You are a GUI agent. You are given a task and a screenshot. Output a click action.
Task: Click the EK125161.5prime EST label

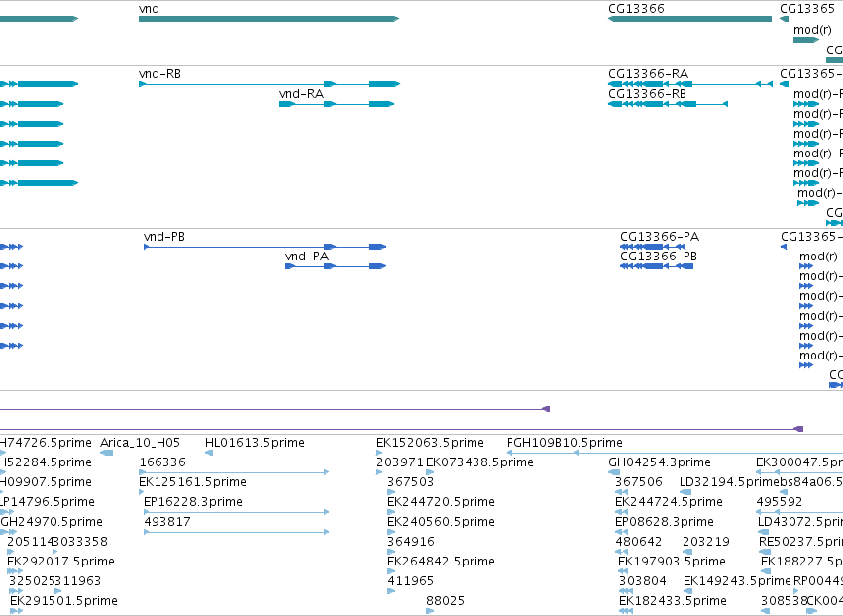192,482
